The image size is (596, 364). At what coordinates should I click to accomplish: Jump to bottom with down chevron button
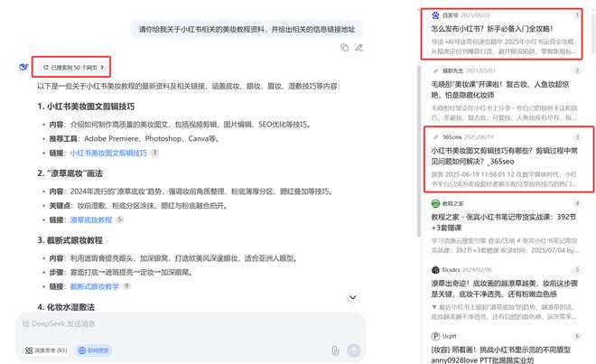pos(353,297)
